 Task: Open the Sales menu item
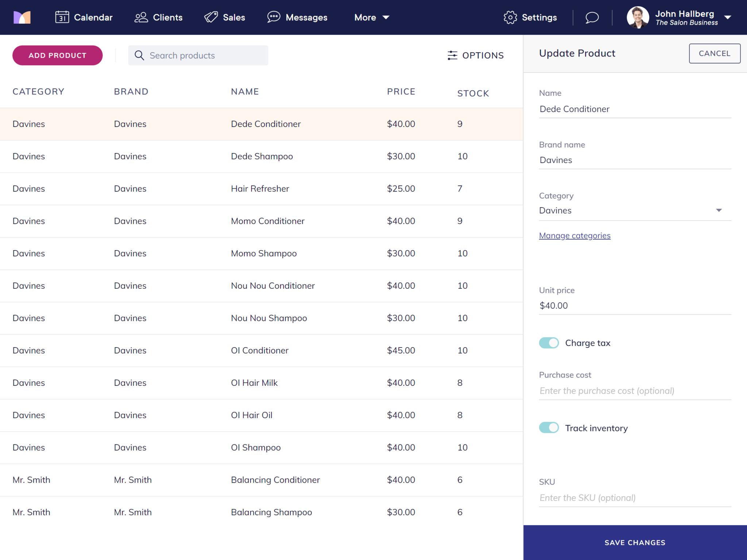pyautogui.click(x=224, y=17)
